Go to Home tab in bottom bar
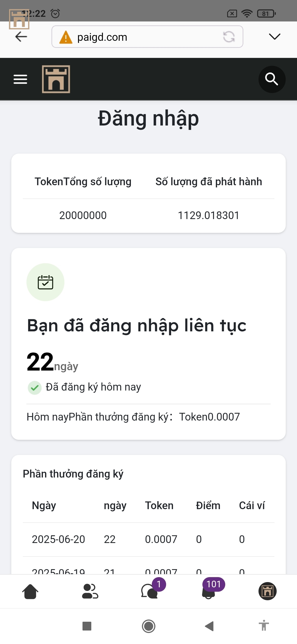The height and width of the screenshot is (644, 297). pyautogui.click(x=30, y=591)
